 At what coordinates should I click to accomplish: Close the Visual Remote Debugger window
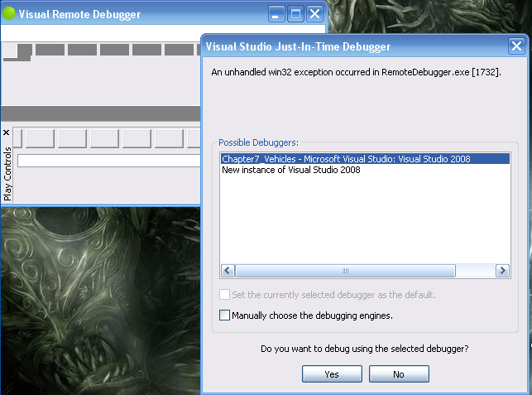point(314,14)
